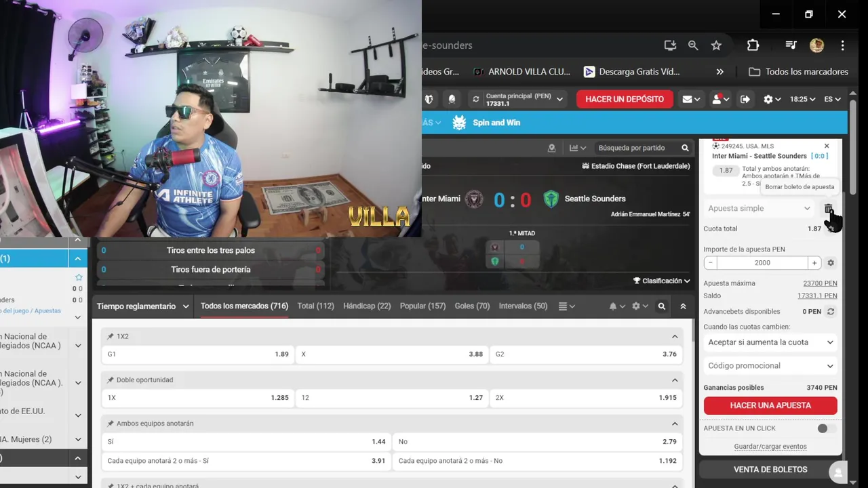868x488 pixels.
Task: Collapse Doble oportunidad market section
Action: tap(675, 380)
